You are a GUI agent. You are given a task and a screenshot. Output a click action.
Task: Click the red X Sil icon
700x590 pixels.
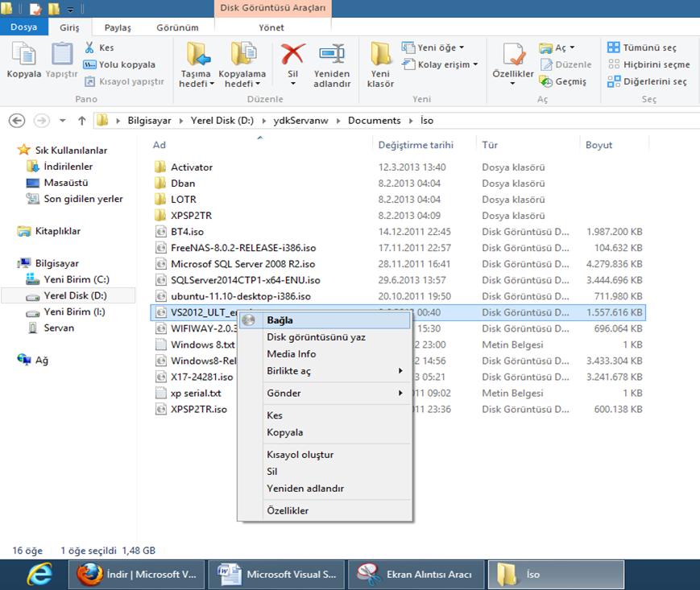(293, 55)
